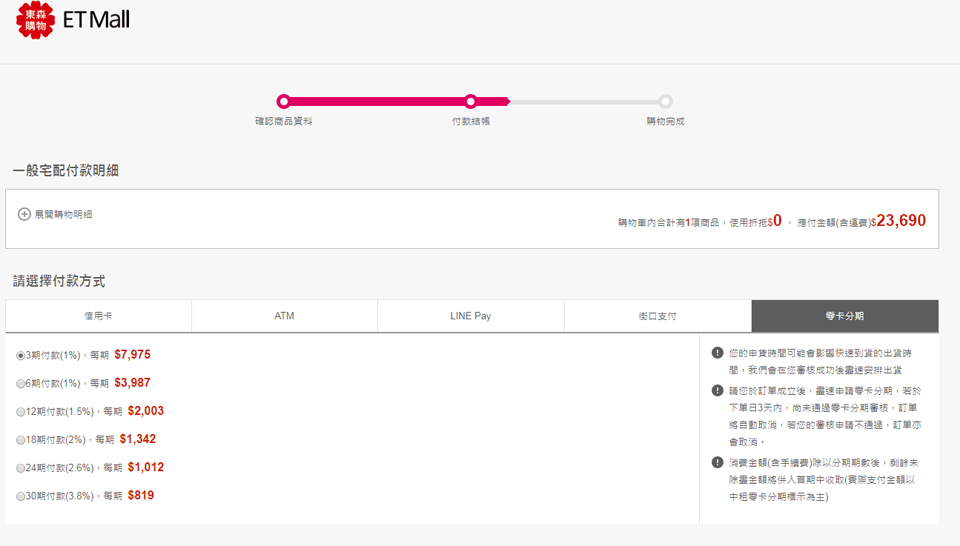Choose the 30期付款 radio button
960x546 pixels.
click(x=21, y=496)
